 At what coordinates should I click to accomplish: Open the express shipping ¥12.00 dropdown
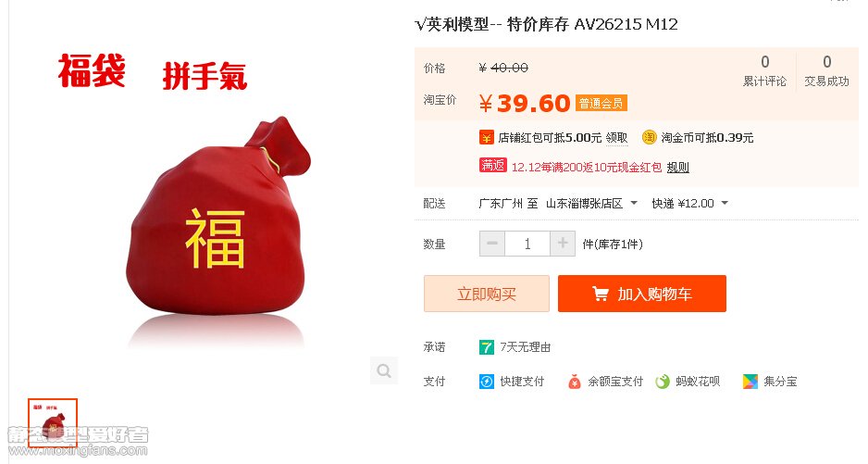click(x=689, y=204)
